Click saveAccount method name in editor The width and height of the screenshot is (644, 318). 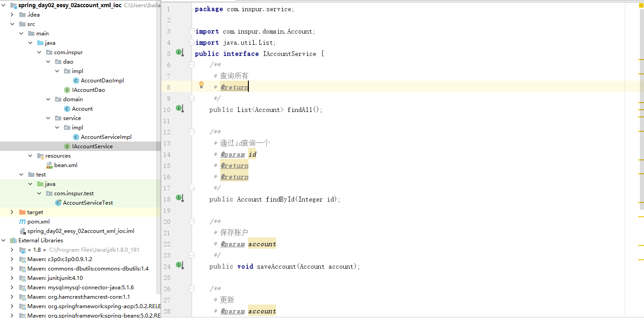[277, 266]
